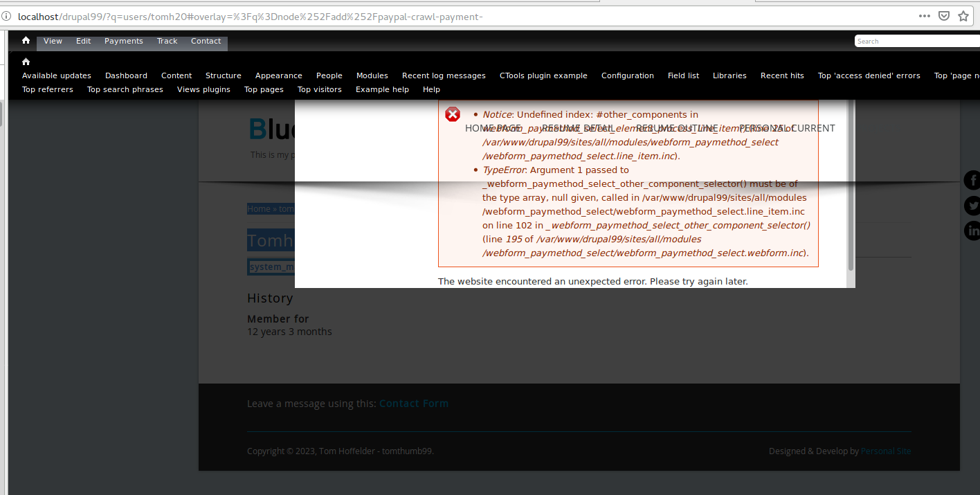980x495 pixels.
Task: Save the page with the Pocket icon
Action: 943,16
